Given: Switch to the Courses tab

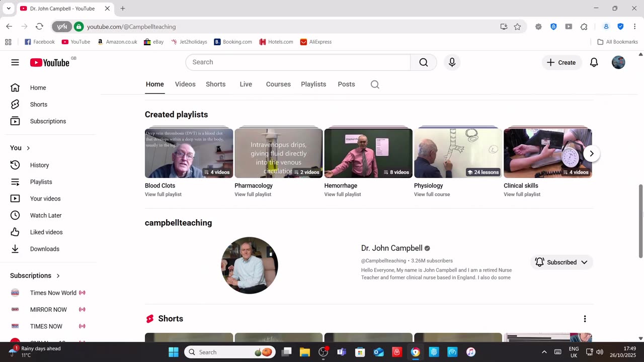Looking at the screenshot, I should click(x=278, y=84).
